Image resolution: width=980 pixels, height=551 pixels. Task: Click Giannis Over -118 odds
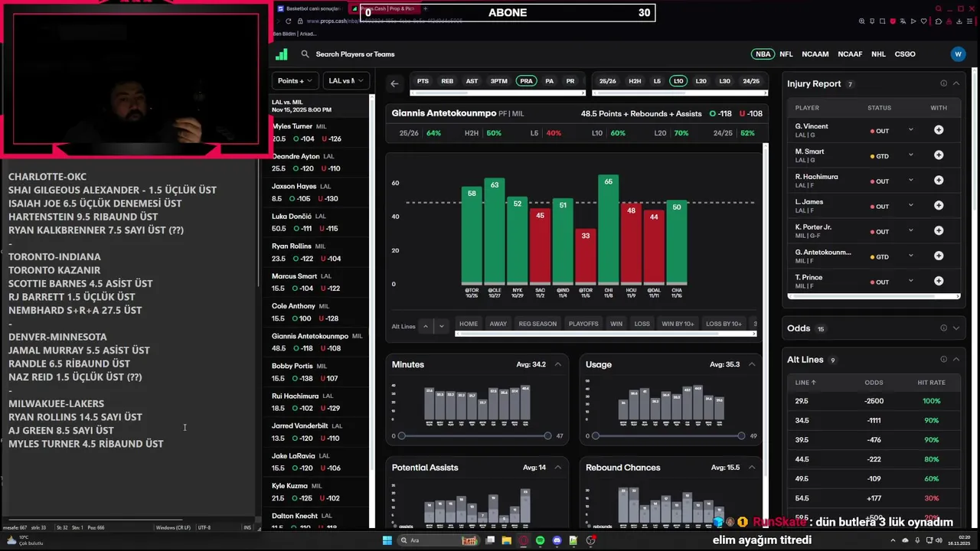pos(720,113)
